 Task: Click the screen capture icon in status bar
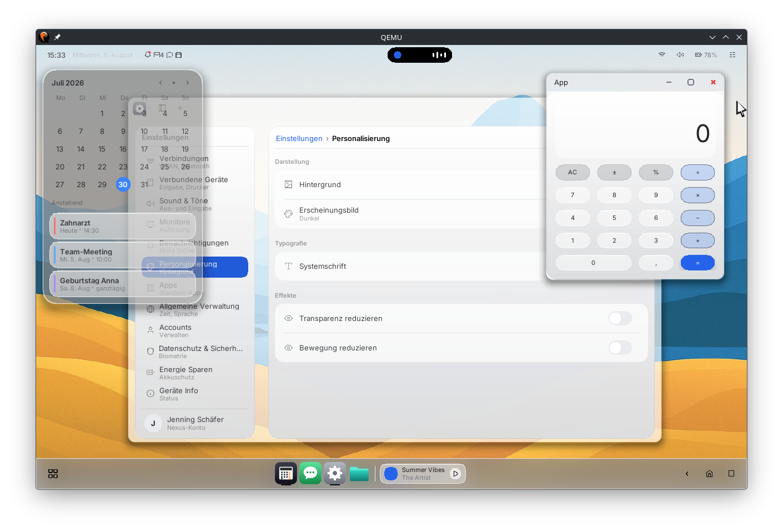[170, 55]
